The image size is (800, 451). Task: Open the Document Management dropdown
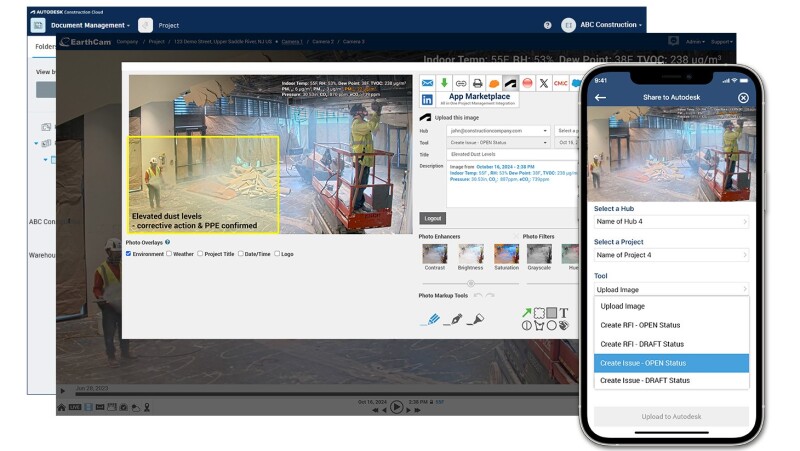click(x=90, y=25)
